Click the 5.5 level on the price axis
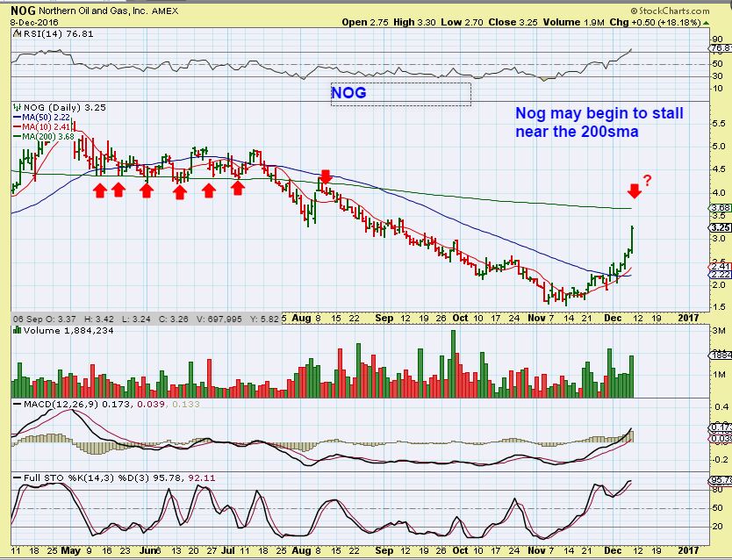 coord(719,124)
